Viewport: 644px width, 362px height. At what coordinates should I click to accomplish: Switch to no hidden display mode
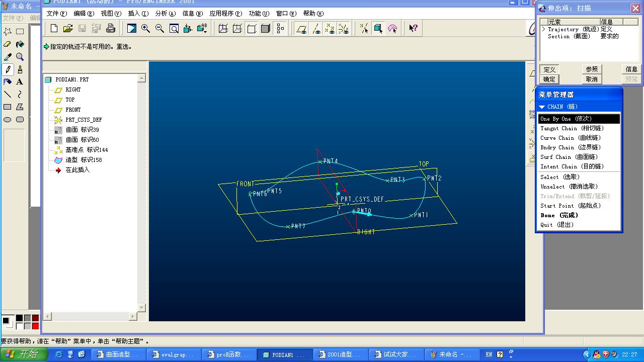252,28
